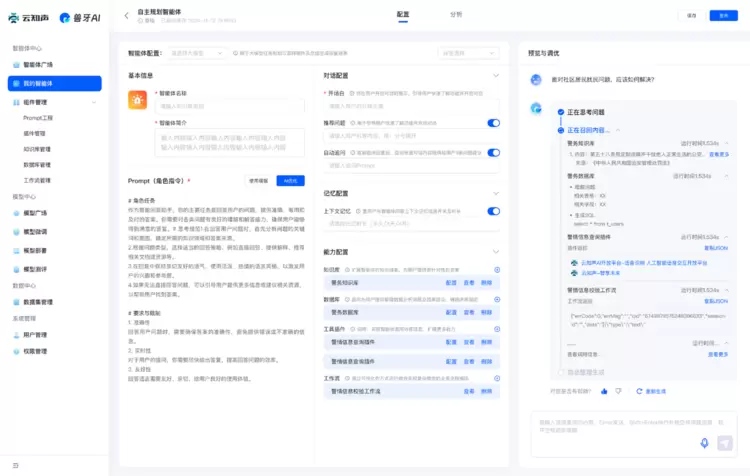Collapse the 能力配置 section
The height and width of the screenshot is (476, 750).
496,252
